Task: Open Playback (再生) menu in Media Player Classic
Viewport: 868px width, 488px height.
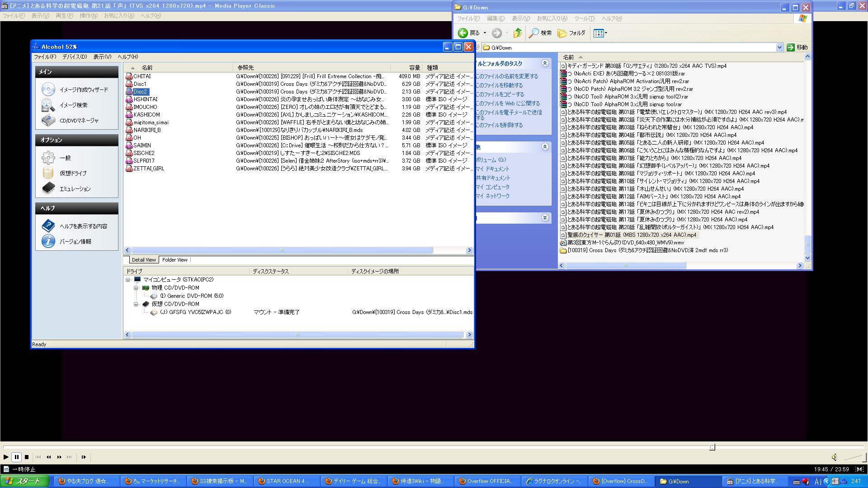Action: (64, 16)
